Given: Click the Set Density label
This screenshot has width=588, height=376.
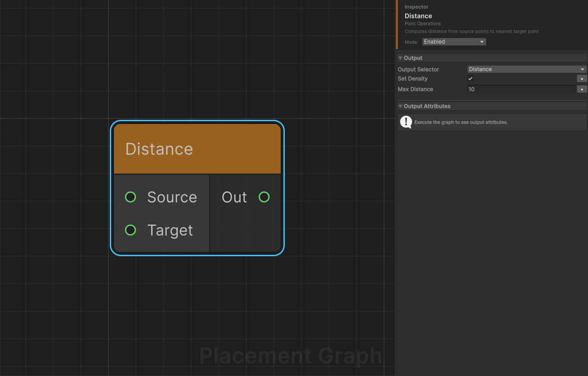Looking at the screenshot, I should click(413, 79).
